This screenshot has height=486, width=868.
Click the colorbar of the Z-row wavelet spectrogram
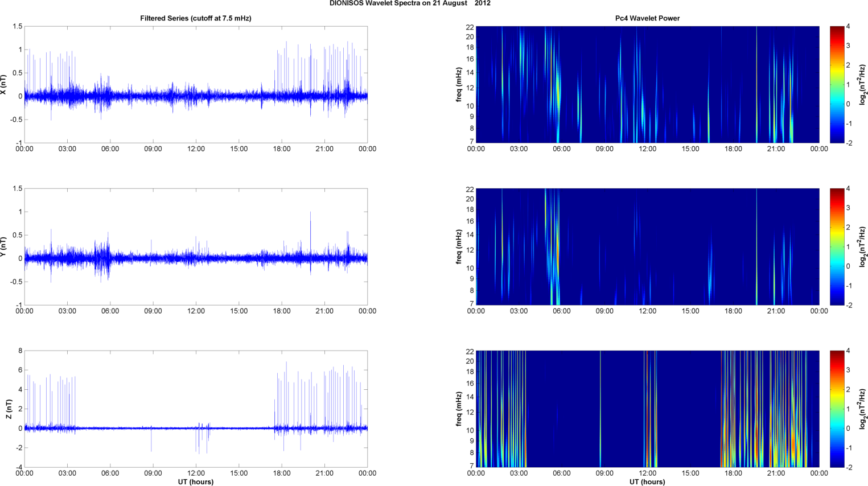[837, 409]
